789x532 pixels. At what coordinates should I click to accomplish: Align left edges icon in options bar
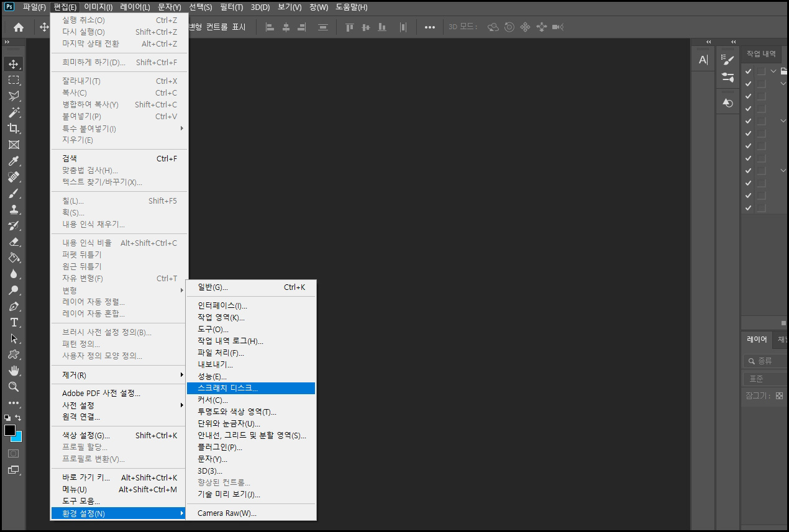270,27
